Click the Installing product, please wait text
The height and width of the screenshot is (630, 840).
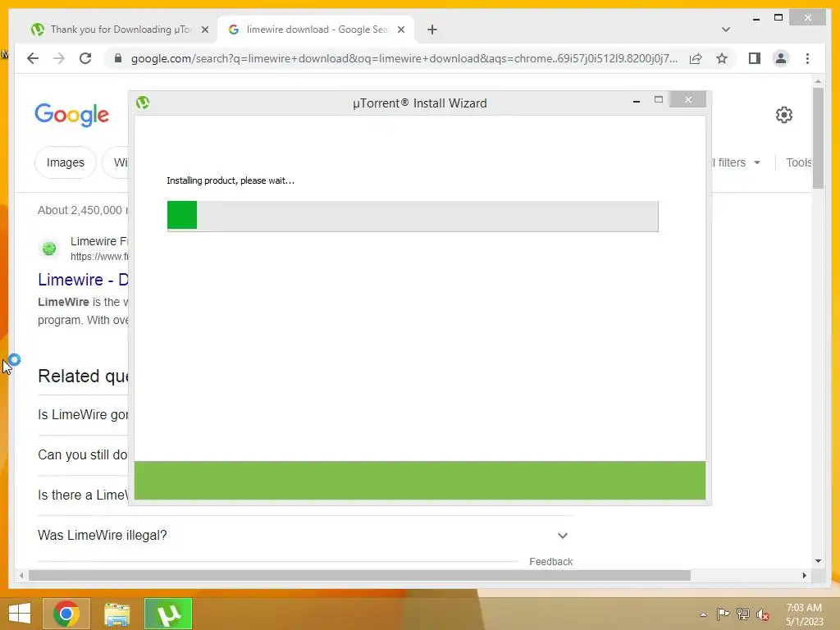click(x=231, y=180)
